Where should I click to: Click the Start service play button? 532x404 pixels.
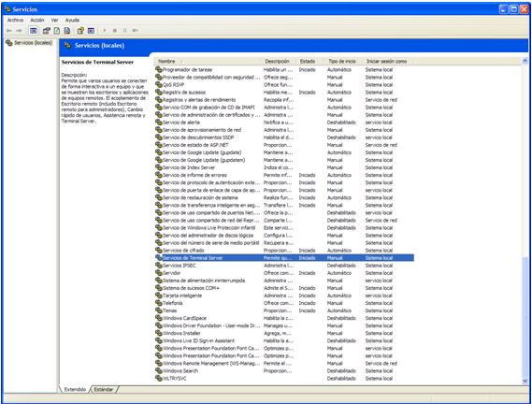tap(105, 31)
